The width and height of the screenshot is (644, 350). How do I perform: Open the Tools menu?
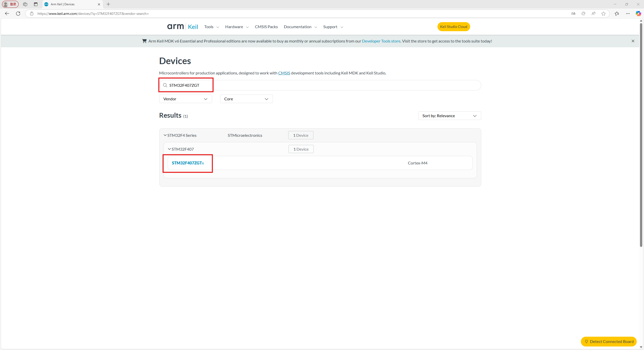click(212, 27)
